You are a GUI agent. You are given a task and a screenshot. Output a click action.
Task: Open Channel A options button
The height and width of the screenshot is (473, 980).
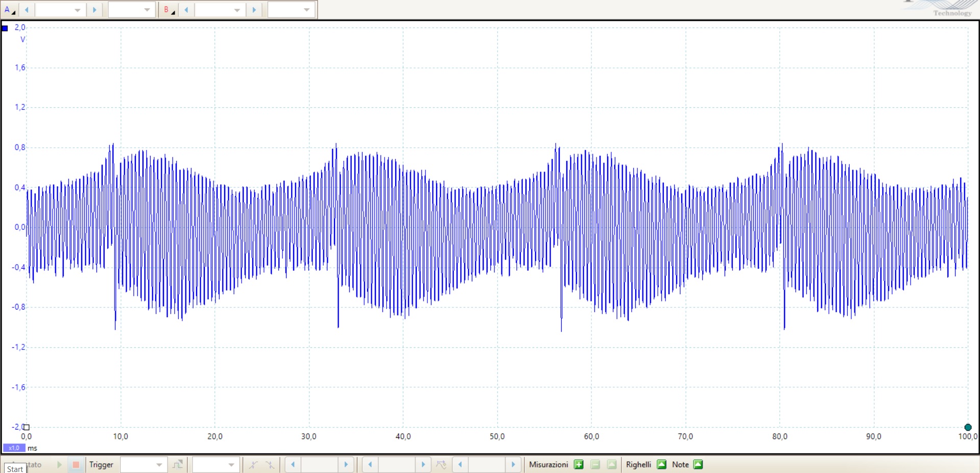click(9, 10)
